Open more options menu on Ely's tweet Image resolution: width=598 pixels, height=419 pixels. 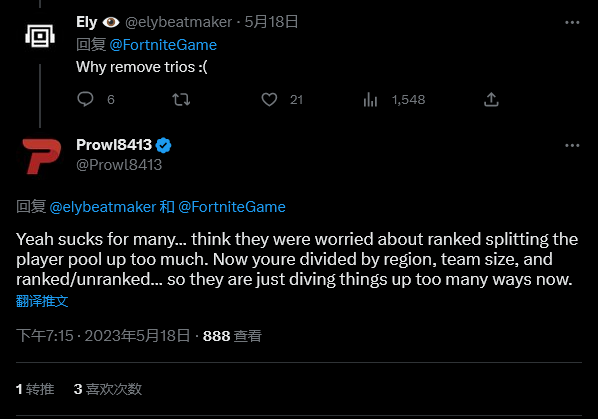(x=572, y=22)
